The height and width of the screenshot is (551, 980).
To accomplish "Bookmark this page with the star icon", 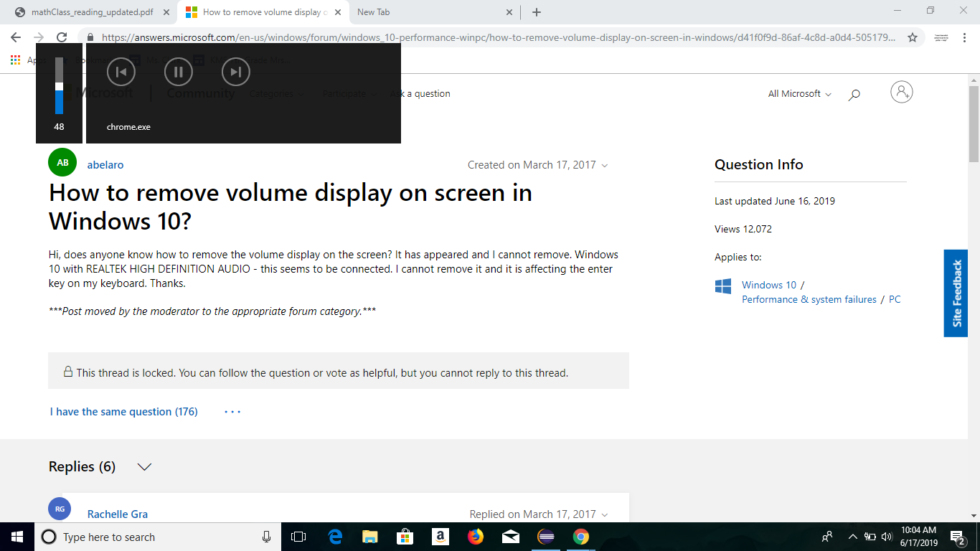I will point(913,37).
